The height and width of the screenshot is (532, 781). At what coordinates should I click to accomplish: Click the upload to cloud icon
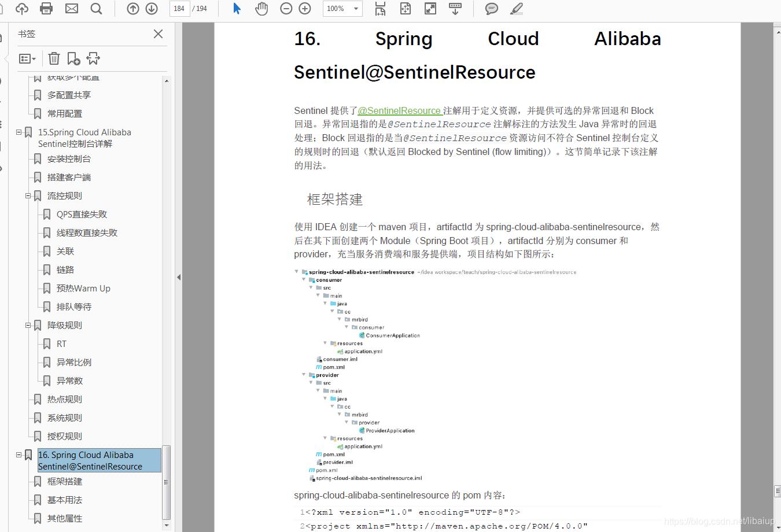tap(22, 9)
